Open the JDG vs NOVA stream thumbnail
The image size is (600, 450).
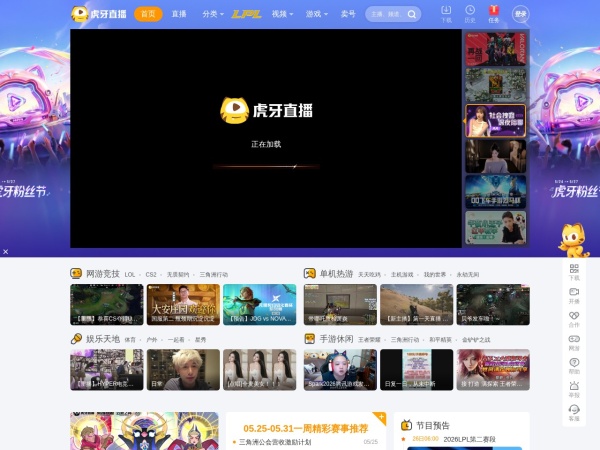pyautogui.click(x=260, y=305)
